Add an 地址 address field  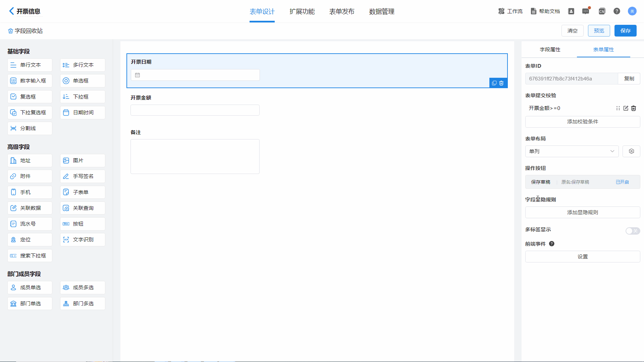[x=30, y=161]
